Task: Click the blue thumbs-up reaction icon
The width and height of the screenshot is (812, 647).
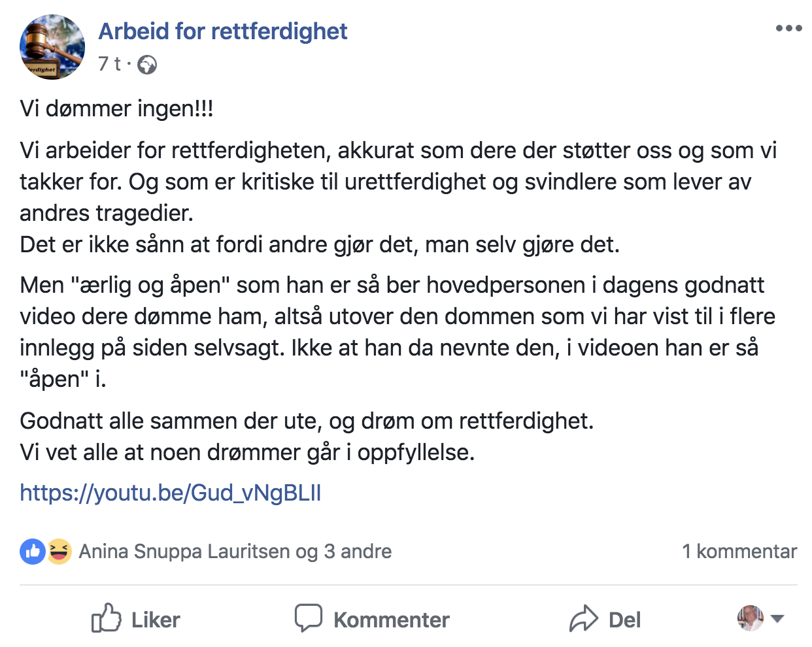Action: point(33,552)
